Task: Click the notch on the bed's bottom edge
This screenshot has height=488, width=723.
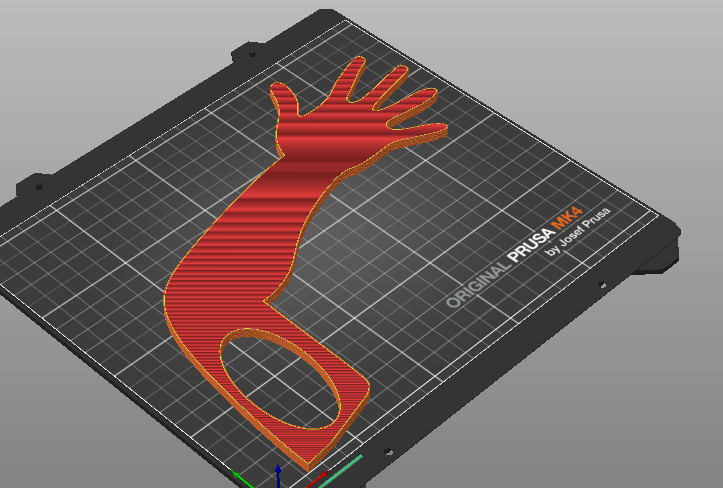Action: [x=388, y=451]
